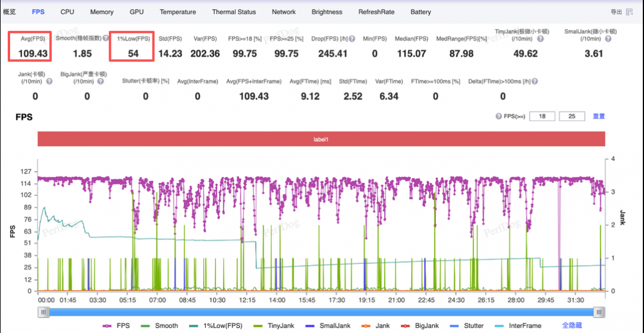Click BigJank help question mark icon
This screenshot has height=333, width=644.
101,81
